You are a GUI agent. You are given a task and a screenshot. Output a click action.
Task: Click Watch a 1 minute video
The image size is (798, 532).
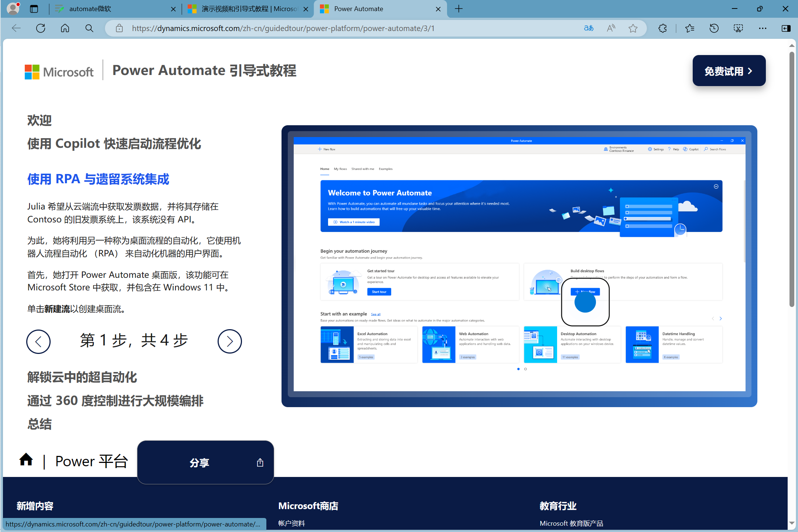point(354,222)
